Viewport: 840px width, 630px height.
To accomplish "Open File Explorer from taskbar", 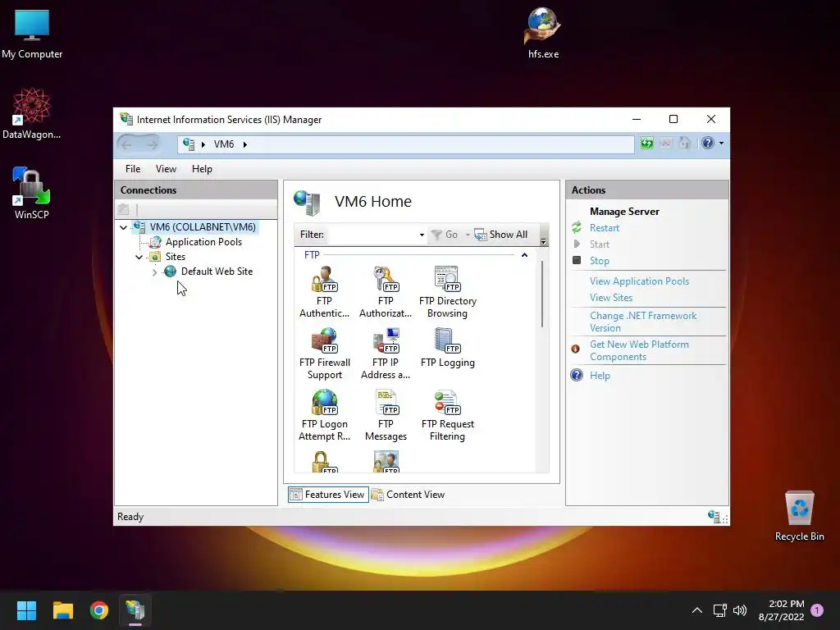I will click(x=62, y=610).
